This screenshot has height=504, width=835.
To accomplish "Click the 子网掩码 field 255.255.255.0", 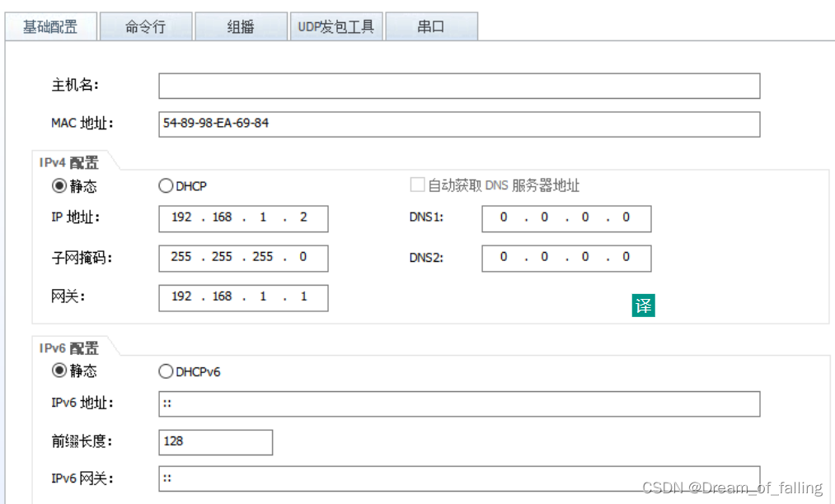I will click(x=243, y=258).
